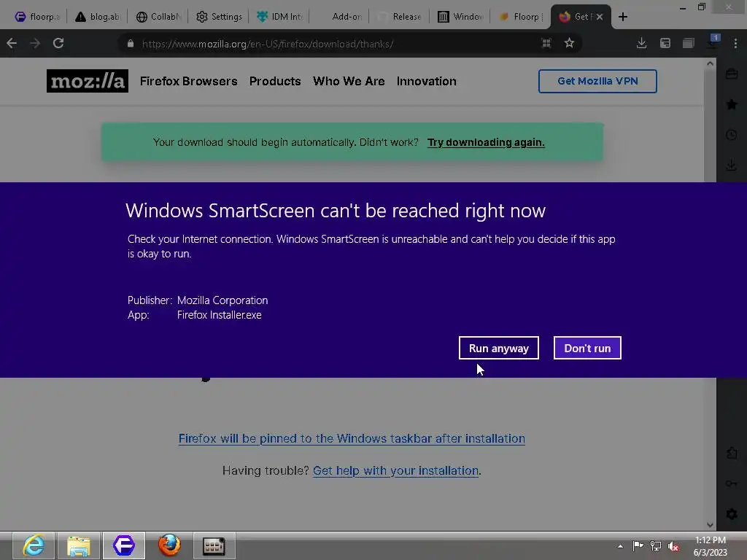
Task: Show hidden system tray icons
Action: (620, 546)
